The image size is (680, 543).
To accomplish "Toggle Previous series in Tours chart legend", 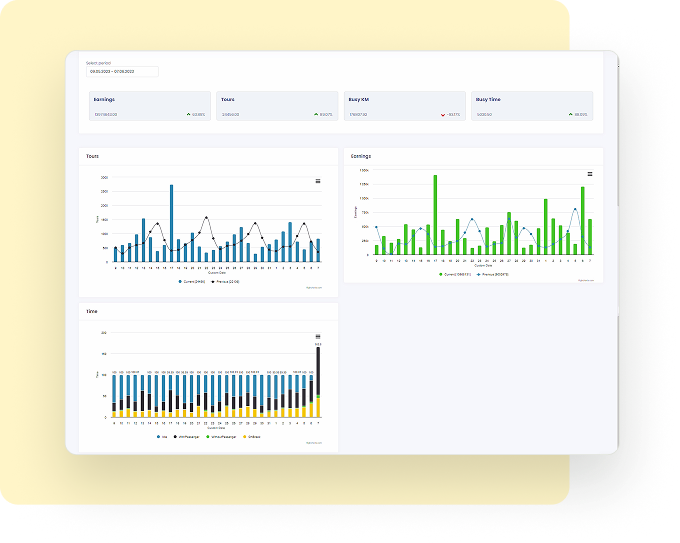I will (225, 282).
